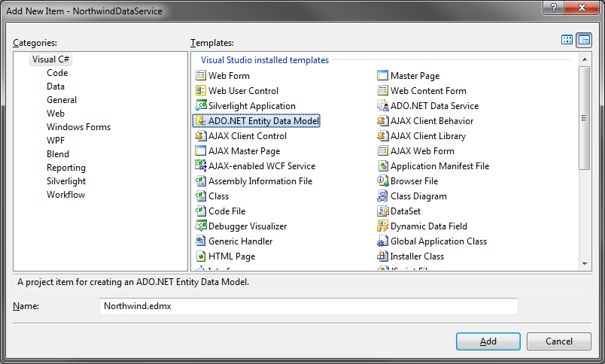This screenshot has height=364, width=605.
Task: Select the ADO.NET Data Service template name
Action: pyautogui.click(x=434, y=105)
